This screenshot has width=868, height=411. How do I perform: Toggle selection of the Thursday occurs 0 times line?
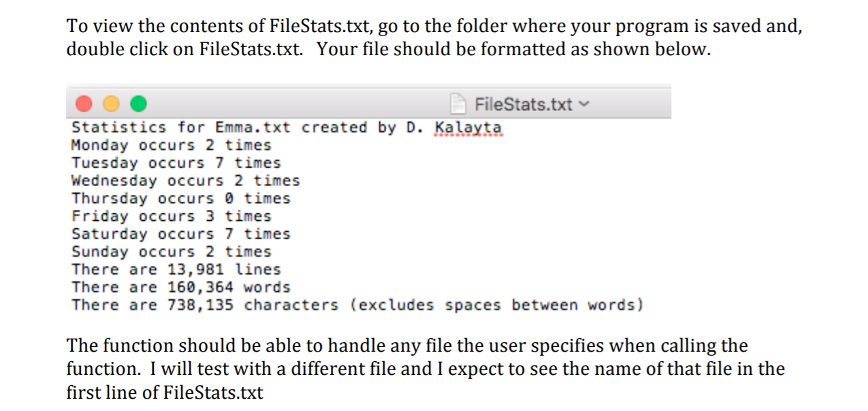pyautogui.click(x=180, y=198)
